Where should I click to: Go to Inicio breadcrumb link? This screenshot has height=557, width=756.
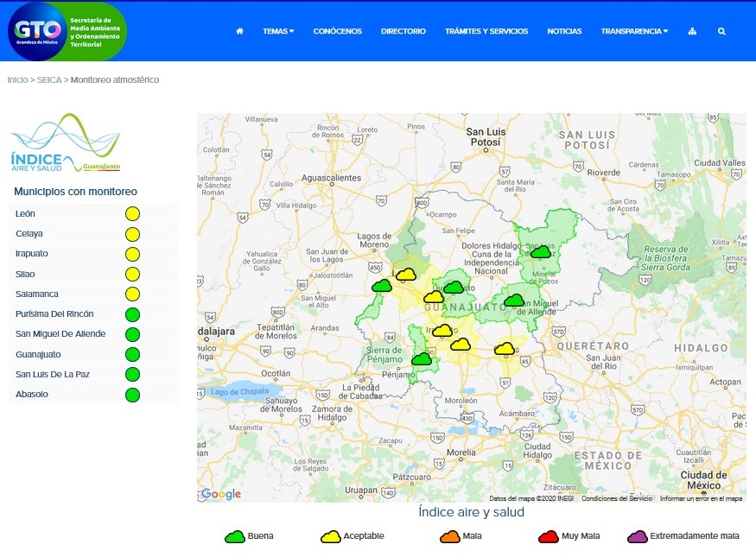pyautogui.click(x=17, y=80)
